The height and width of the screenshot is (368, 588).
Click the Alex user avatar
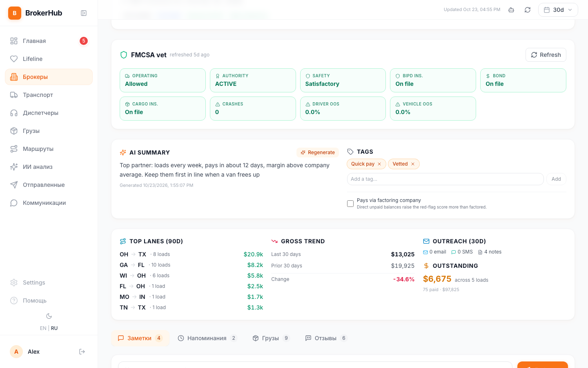[x=16, y=352]
